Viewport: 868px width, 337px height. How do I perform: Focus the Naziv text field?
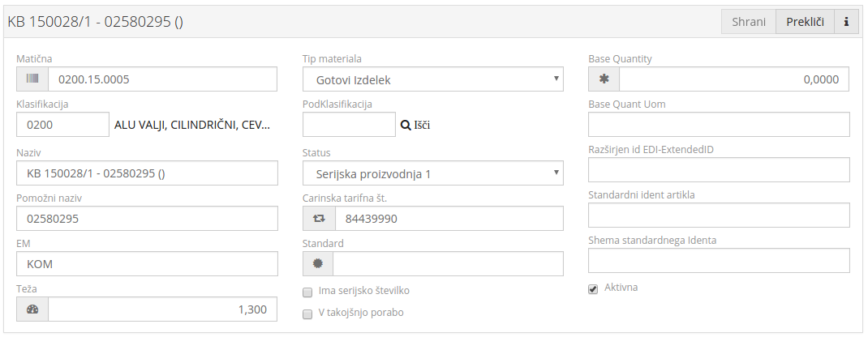(147, 173)
